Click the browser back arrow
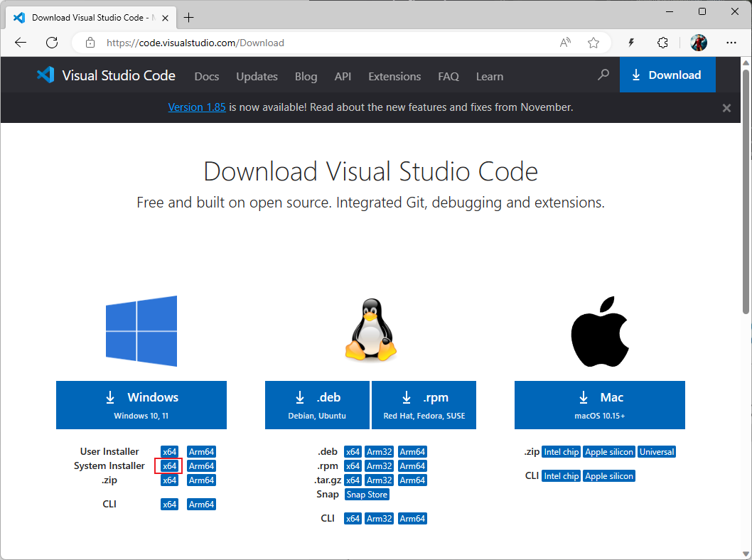The image size is (752, 560). point(21,43)
